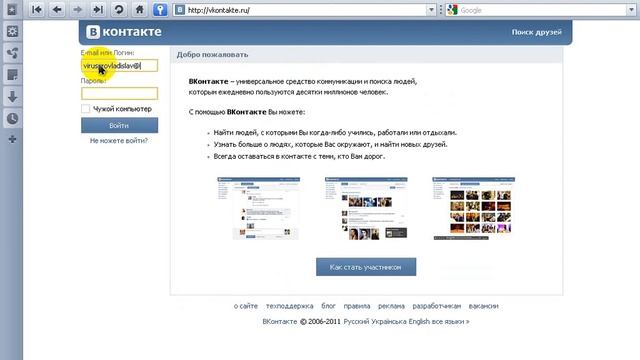
Task: Click the Как стать участником button
Action: click(x=366, y=267)
